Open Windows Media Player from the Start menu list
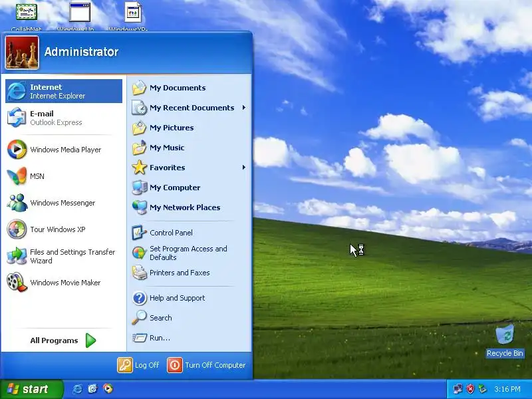The width and height of the screenshot is (532, 399). tap(64, 150)
